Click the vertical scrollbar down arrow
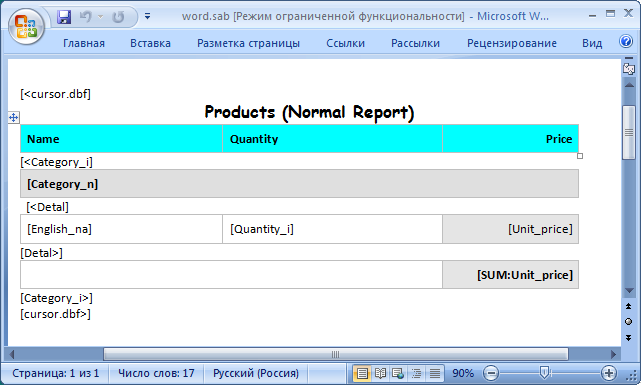Viewport: 641px width, 385px height. click(x=629, y=291)
